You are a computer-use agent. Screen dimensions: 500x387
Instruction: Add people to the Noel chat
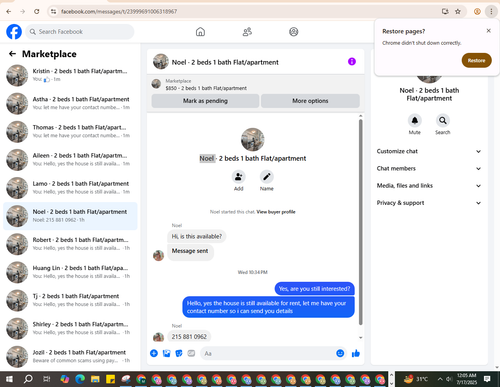238,177
